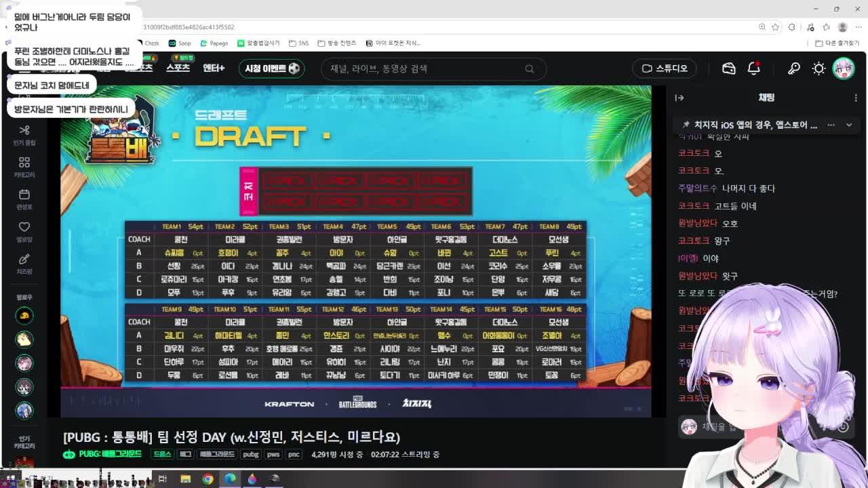The width and height of the screenshot is (868, 488).
Task: Open the ticket shop icon in header
Action: coord(729,68)
